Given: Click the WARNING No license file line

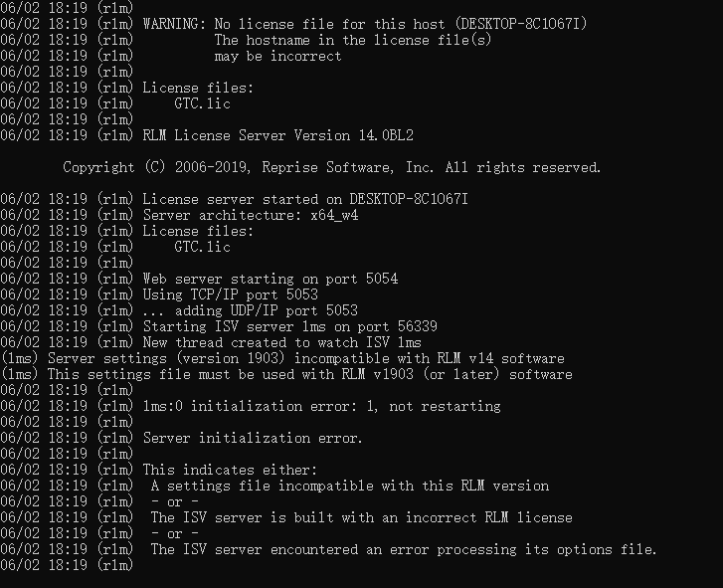Looking at the screenshot, I should (293, 24).
